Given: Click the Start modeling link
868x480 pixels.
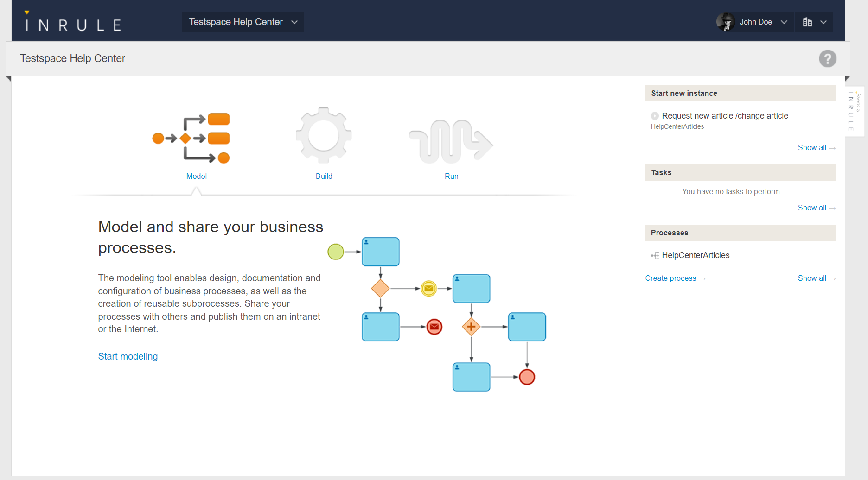Looking at the screenshot, I should (128, 356).
